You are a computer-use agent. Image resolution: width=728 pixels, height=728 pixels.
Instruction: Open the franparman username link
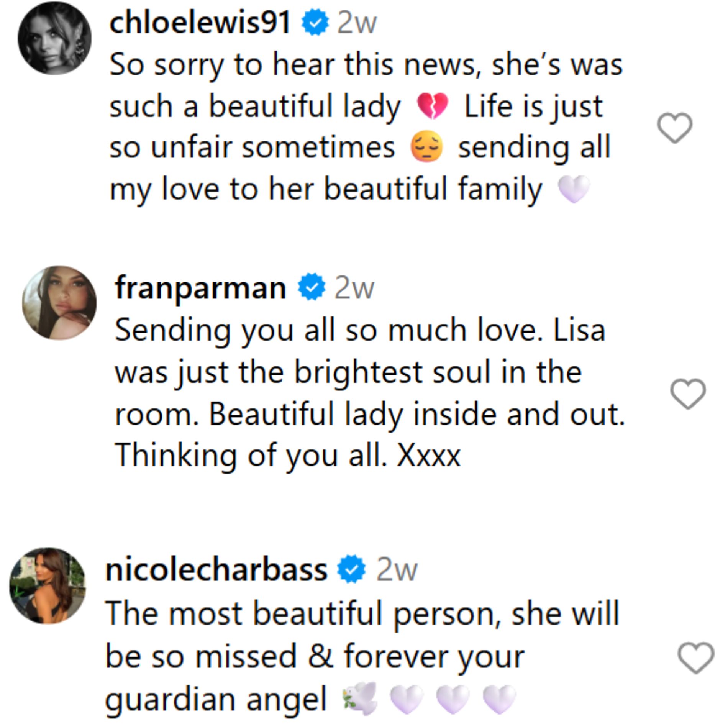[x=200, y=287]
